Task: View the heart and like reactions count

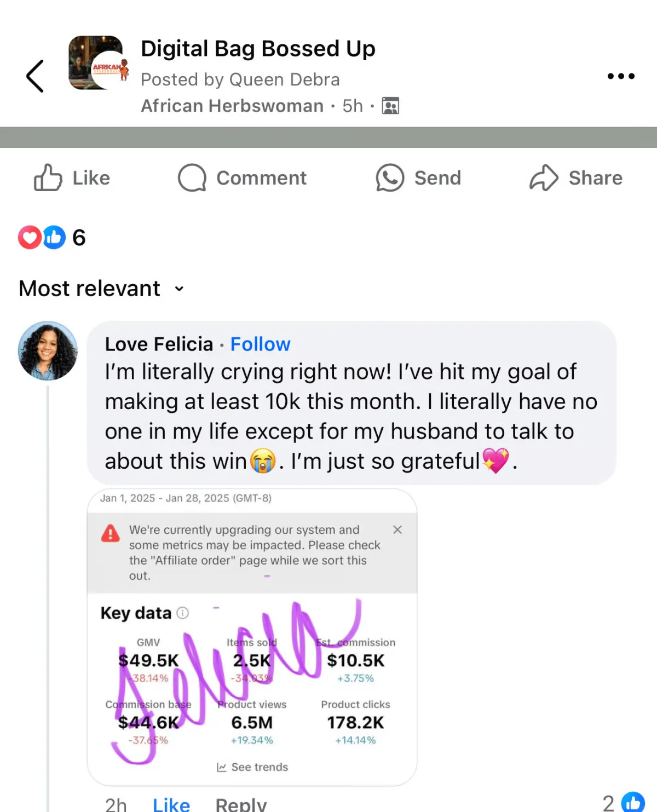Action: [52, 238]
